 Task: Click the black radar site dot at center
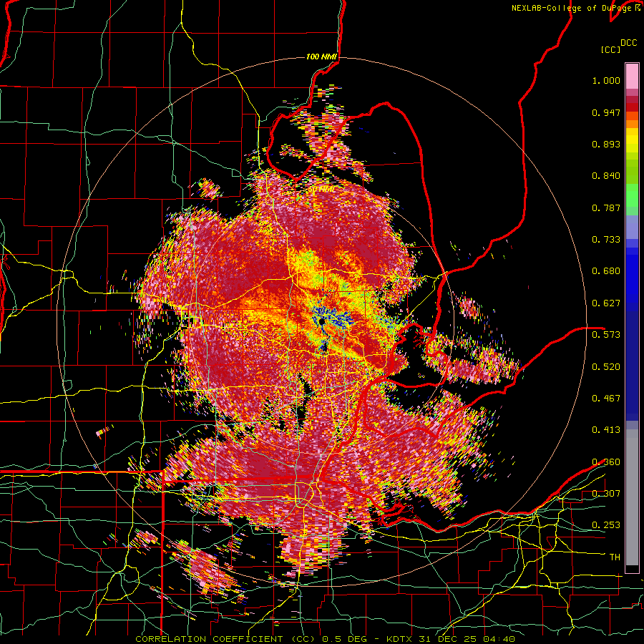[321, 321]
